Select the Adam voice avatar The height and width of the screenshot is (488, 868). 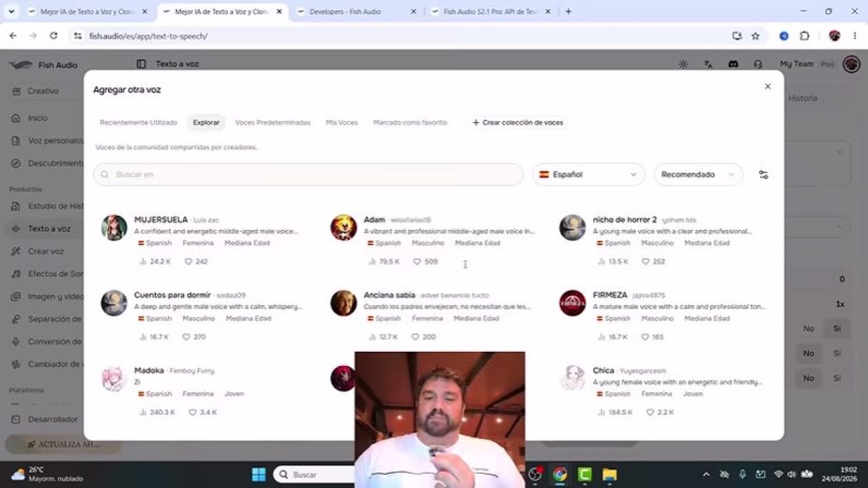coord(343,228)
